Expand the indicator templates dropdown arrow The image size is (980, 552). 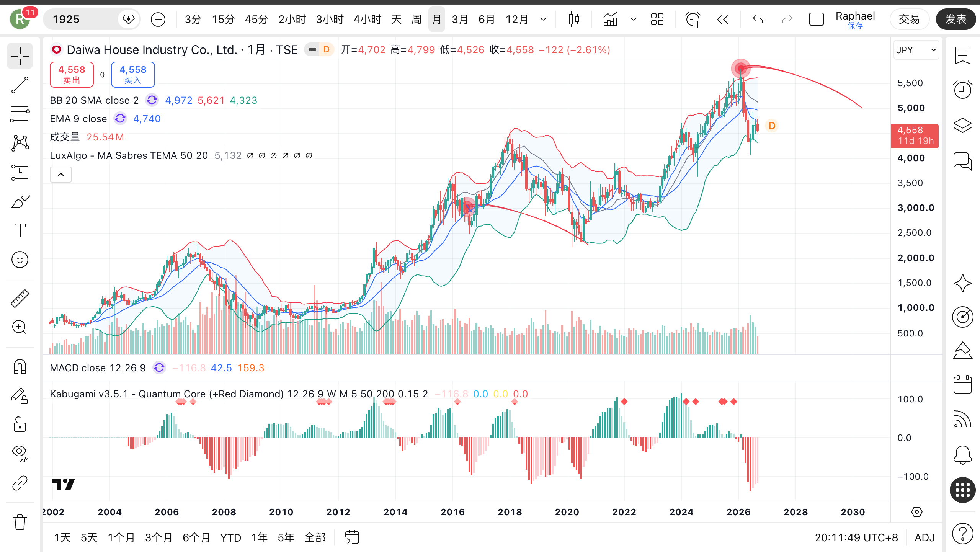[634, 19]
